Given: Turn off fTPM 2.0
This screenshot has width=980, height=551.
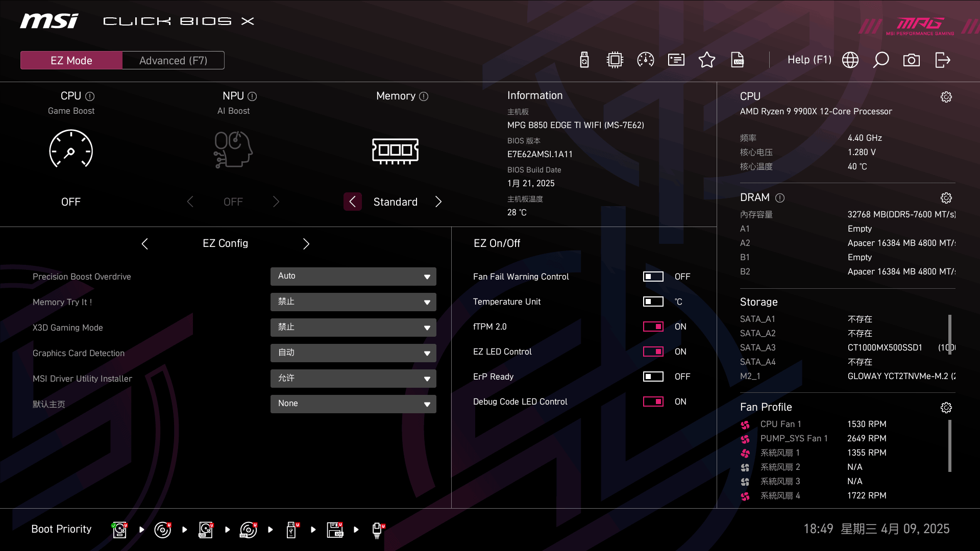Looking at the screenshot, I should [653, 327].
